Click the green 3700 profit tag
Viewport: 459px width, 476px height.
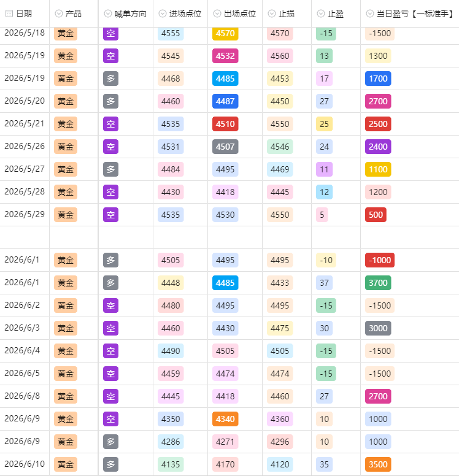click(x=378, y=283)
